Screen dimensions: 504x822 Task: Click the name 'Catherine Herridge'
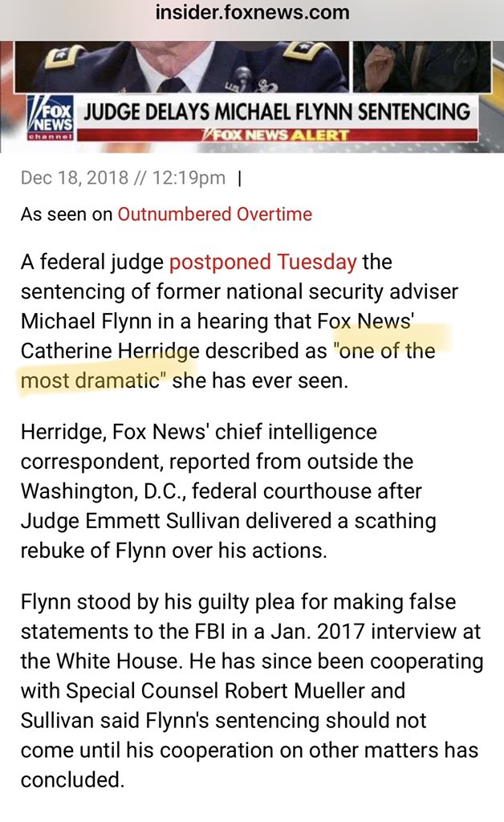point(111,351)
